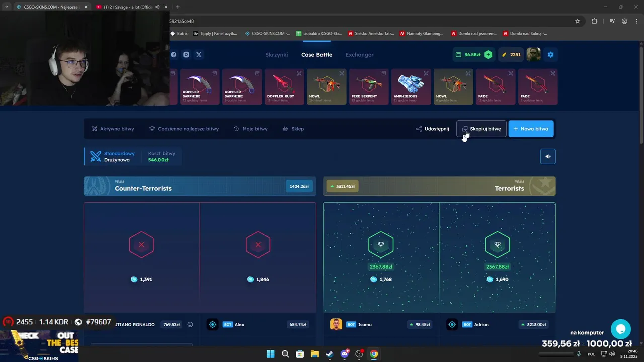Open the Amphibious gloves drop card

pos(412,87)
